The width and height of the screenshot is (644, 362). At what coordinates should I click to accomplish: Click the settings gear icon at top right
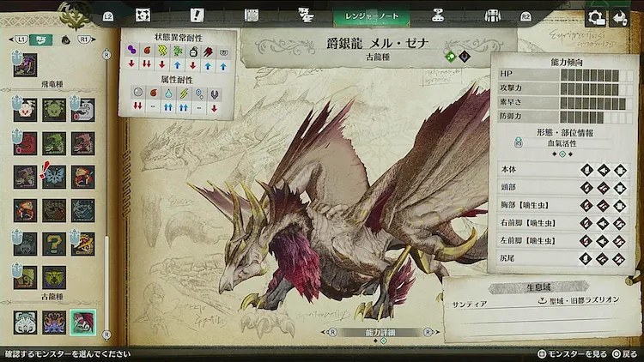coord(595,17)
